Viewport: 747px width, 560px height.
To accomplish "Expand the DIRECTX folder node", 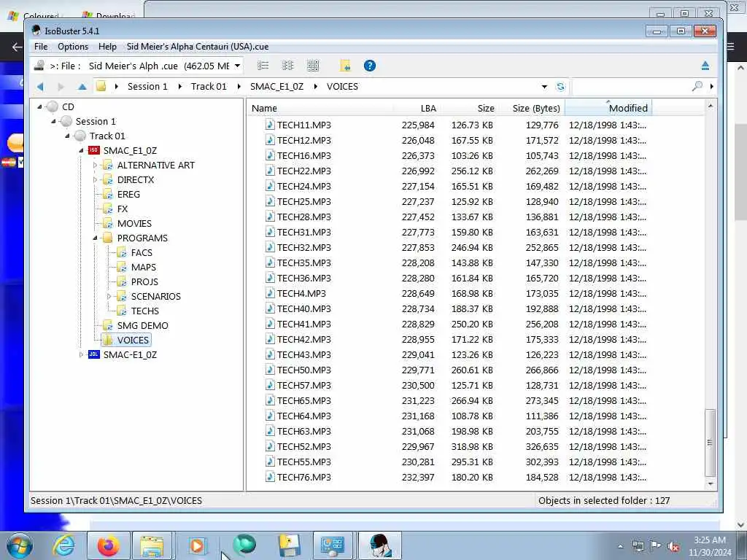I will (95, 180).
